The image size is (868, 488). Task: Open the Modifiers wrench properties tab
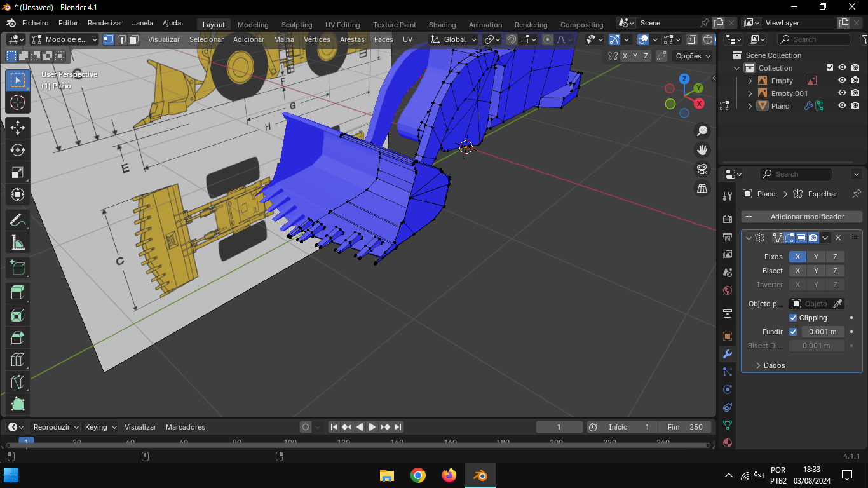tap(728, 354)
